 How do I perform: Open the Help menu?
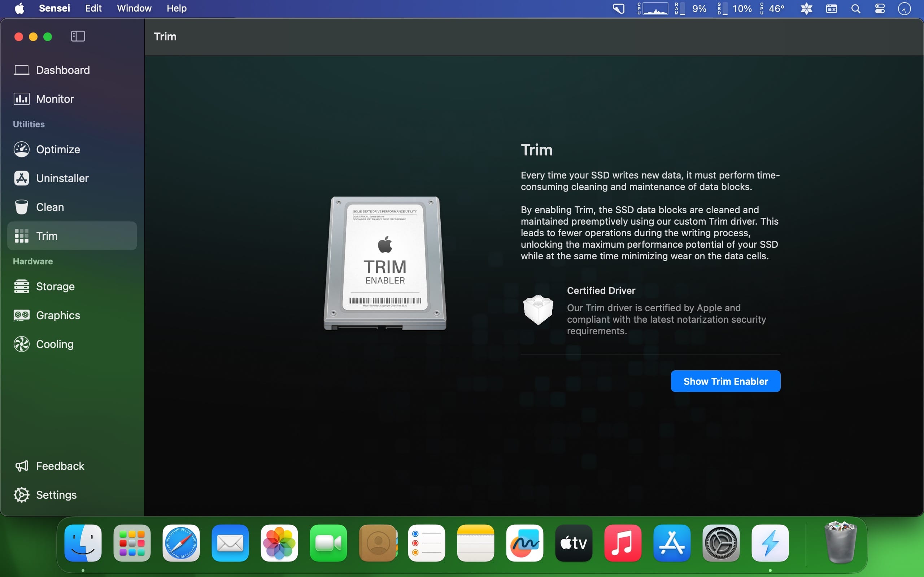[x=176, y=8]
